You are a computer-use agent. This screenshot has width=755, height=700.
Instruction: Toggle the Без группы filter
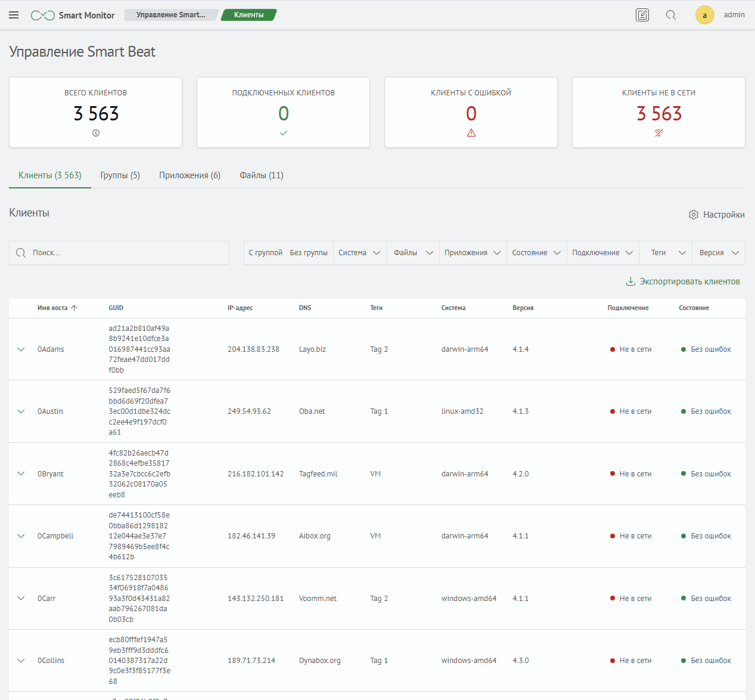[309, 253]
